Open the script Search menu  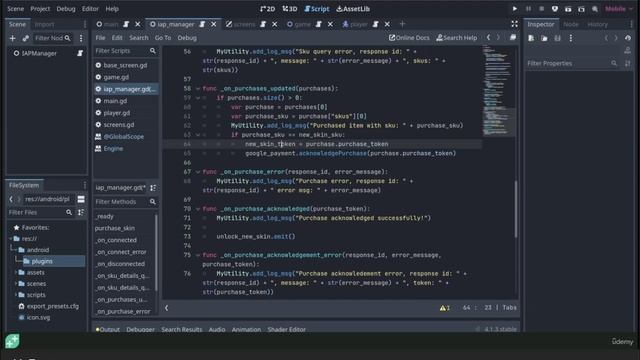(139, 38)
